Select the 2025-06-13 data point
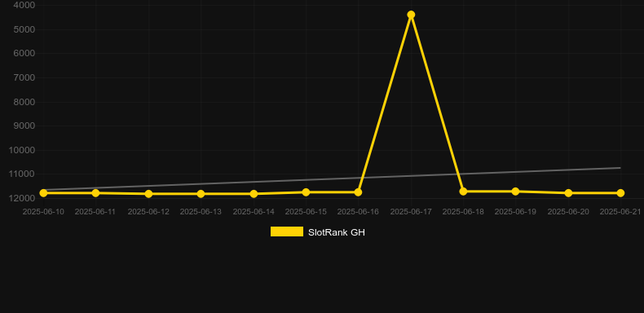 (x=201, y=194)
